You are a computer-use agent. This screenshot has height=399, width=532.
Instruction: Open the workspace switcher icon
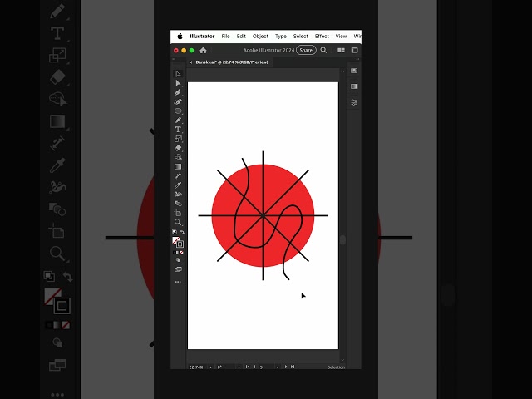(355, 50)
